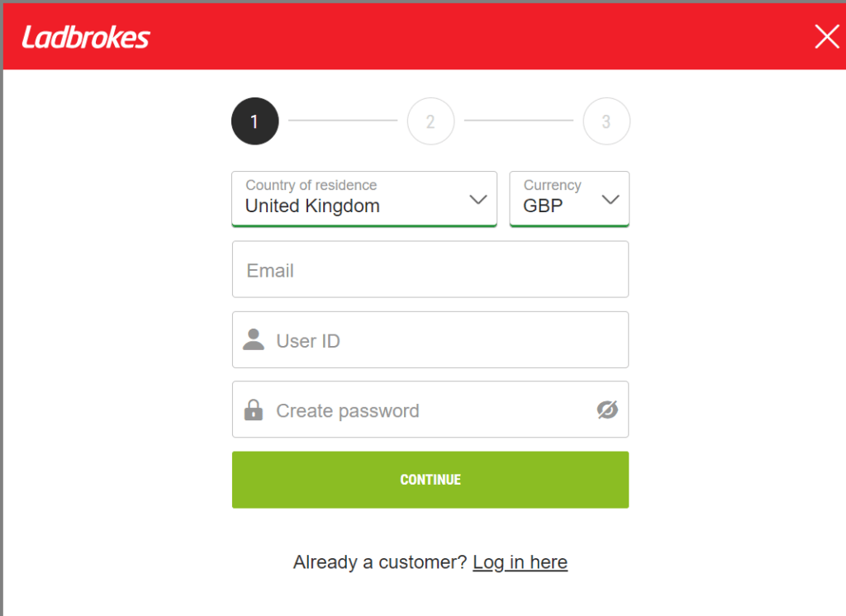Click the progress line between steps 2 and 3

(518, 121)
